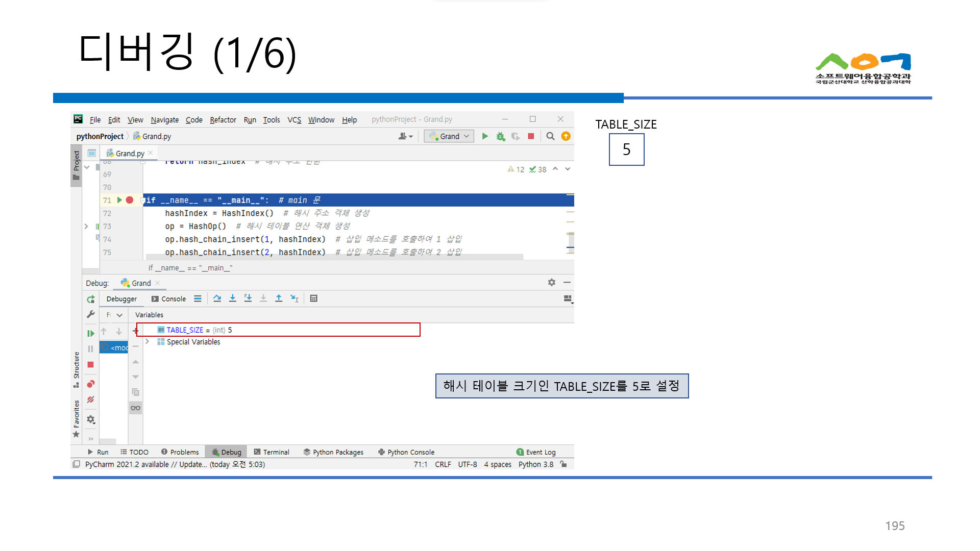Open the Event Log

(536, 452)
